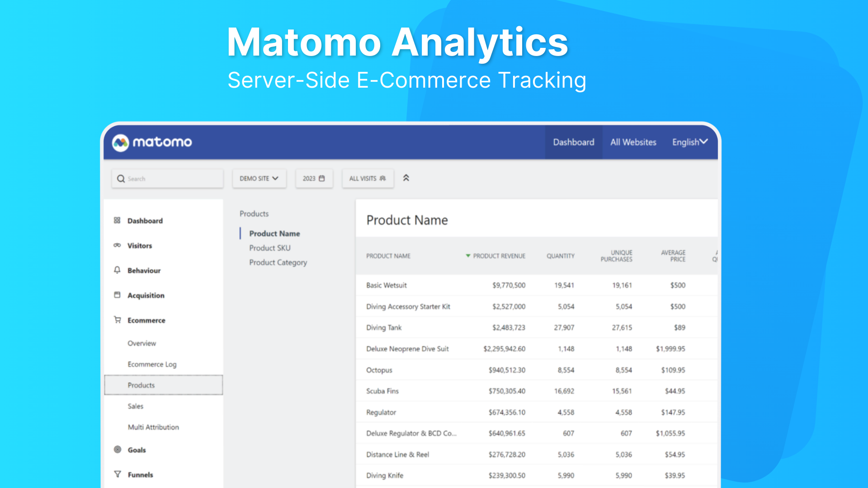Click the $2,295,942.60 revenue value
The width and height of the screenshot is (868, 488).
[504, 349]
